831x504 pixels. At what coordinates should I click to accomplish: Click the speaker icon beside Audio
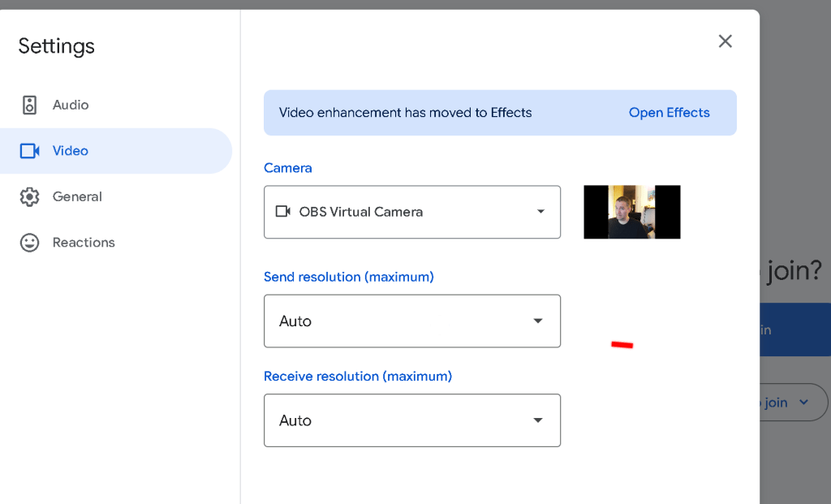pyautogui.click(x=30, y=105)
